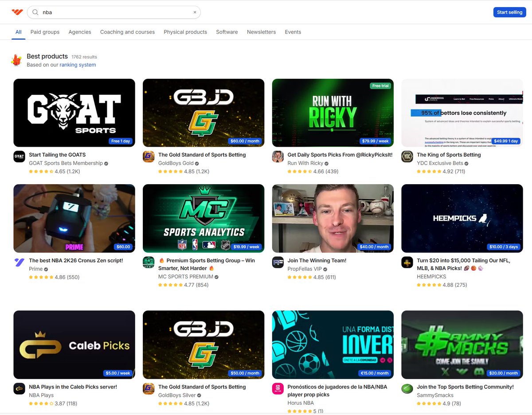Click the HEEMPICKS avatar icon
This screenshot has height=415, width=532.
[x=407, y=263]
